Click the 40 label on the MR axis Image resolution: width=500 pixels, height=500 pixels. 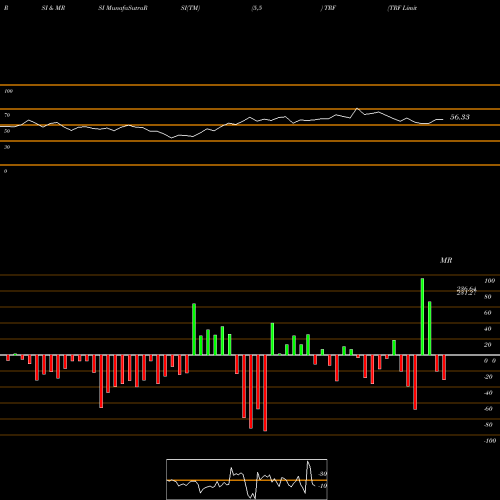pyautogui.click(x=488, y=329)
